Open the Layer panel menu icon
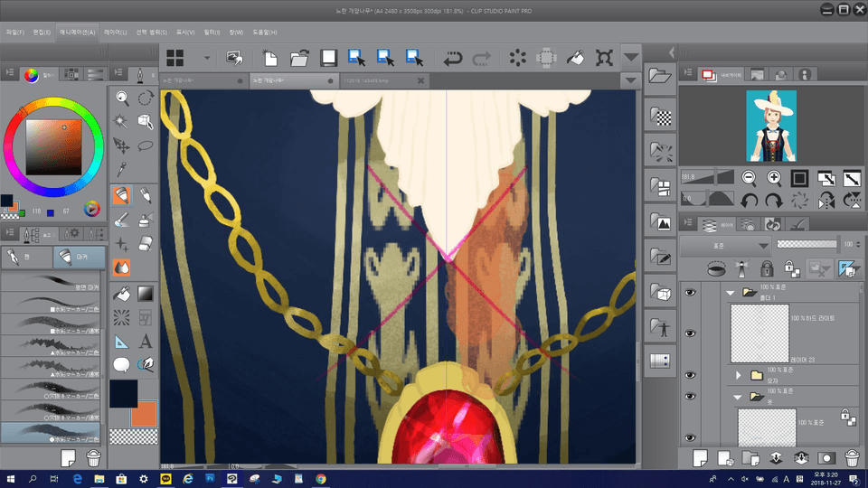The width and height of the screenshot is (868, 488). (x=688, y=222)
